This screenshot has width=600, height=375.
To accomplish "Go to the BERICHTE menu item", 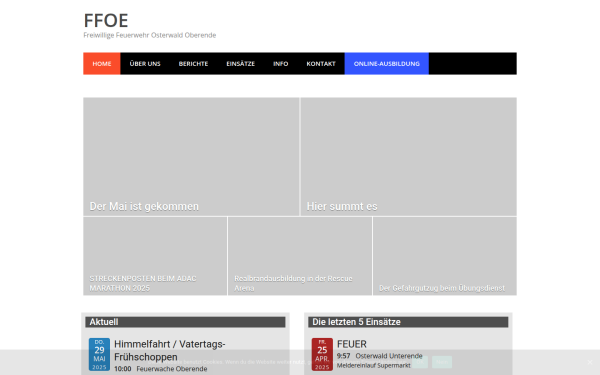I will click(193, 64).
